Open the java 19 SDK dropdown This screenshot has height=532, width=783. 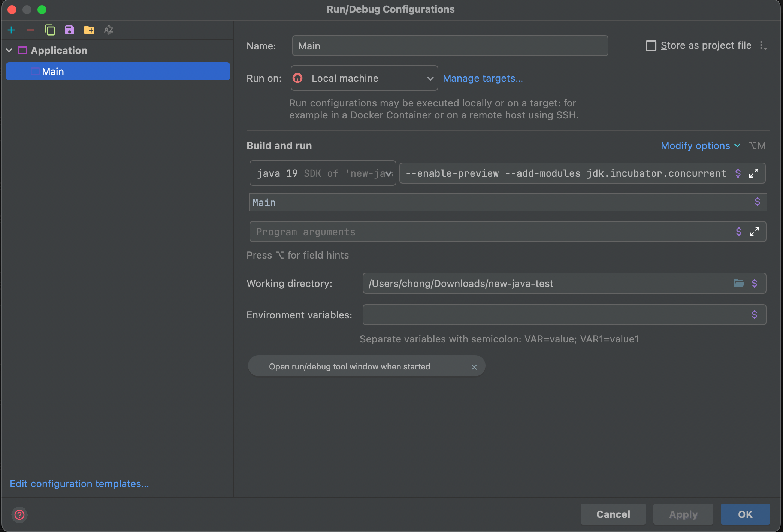pyautogui.click(x=323, y=173)
